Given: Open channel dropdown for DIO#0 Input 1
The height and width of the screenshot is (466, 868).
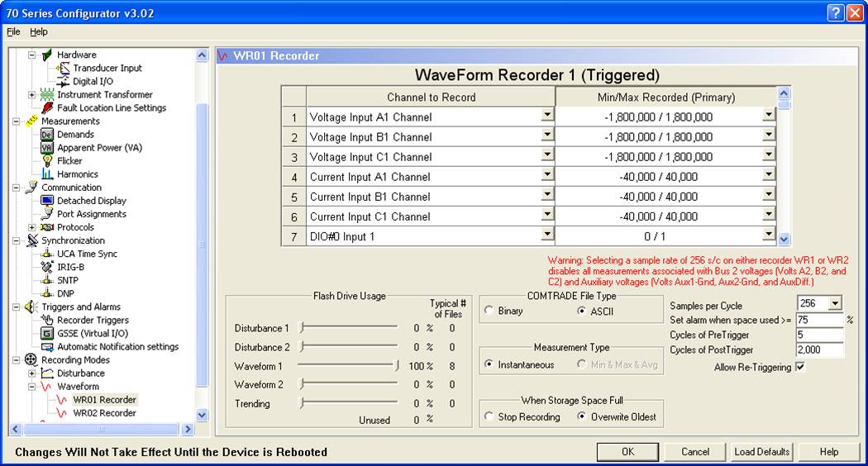Looking at the screenshot, I should click(547, 235).
